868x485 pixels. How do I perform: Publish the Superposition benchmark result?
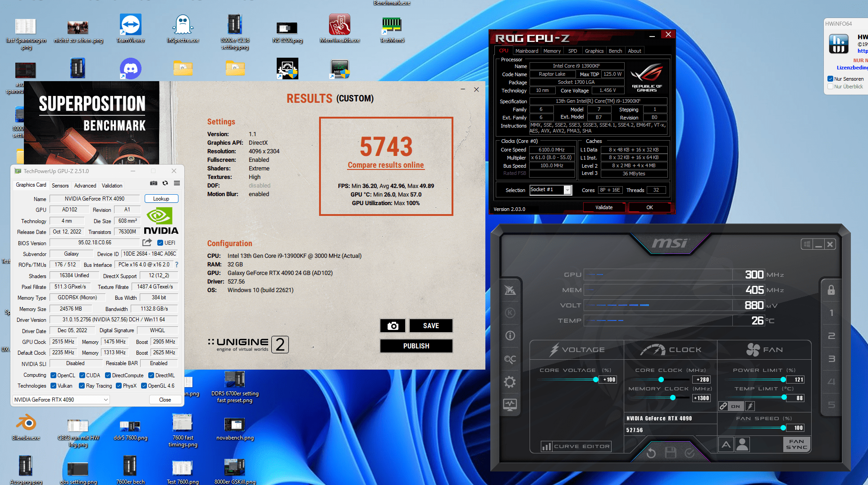[x=416, y=346]
